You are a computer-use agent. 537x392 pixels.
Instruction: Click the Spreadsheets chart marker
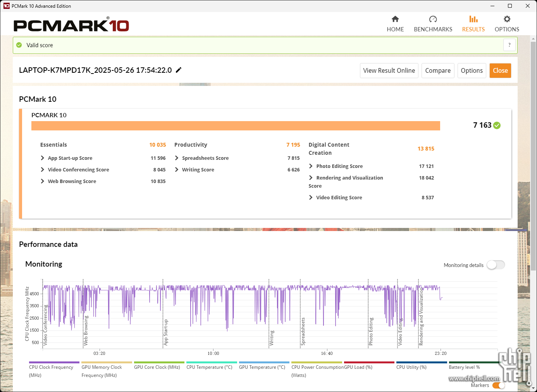click(x=303, y=331)
